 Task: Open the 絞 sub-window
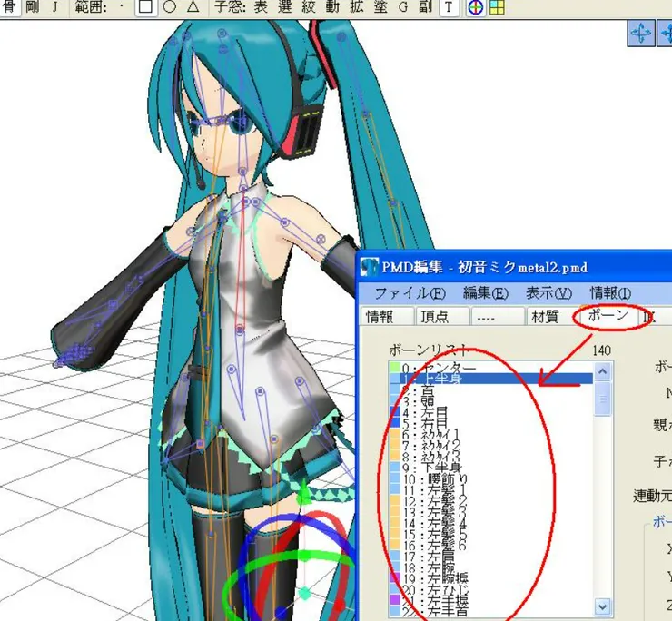coord(309,7)
